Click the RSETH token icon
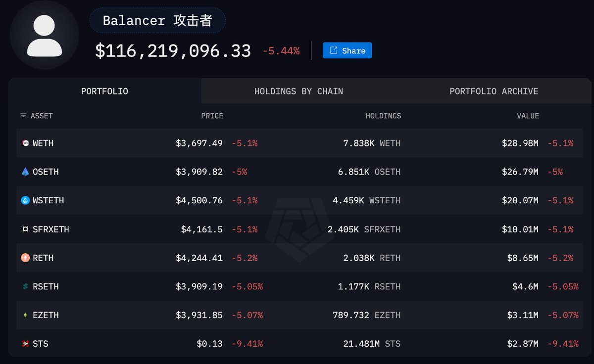Image resolution: width=594 pixels, height=364 pixels. point(25,287)
